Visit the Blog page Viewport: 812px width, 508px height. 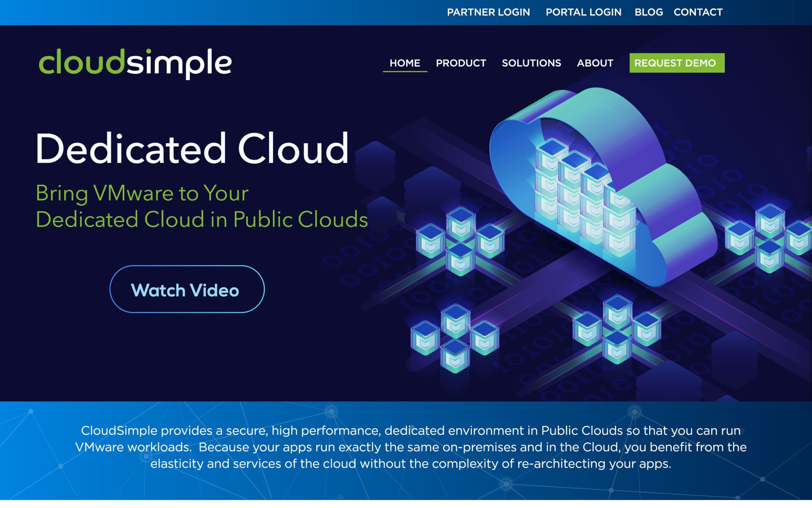click(649, 12)
